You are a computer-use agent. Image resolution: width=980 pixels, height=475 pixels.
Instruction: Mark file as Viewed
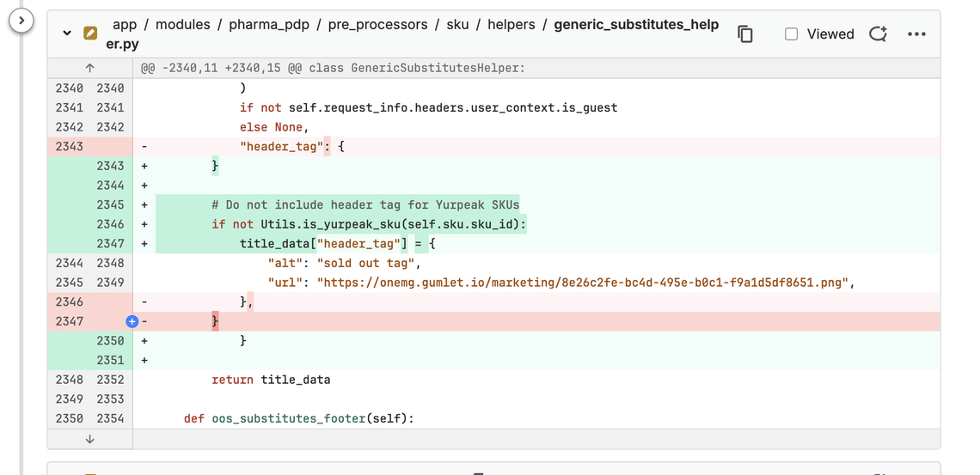[791, 34]
